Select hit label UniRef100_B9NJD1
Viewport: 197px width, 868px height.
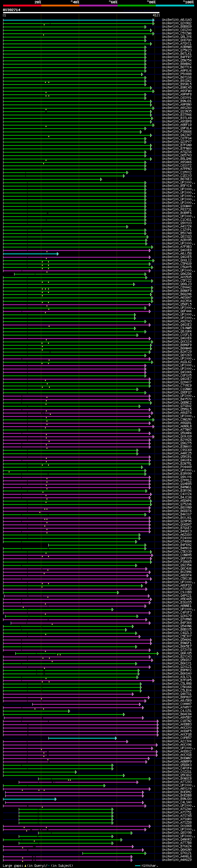[x=177, y=101]
